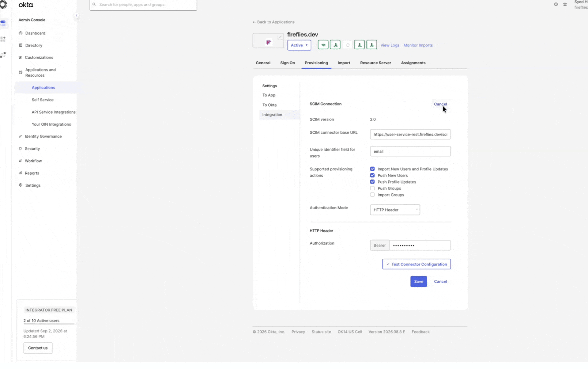This screenshot has width=588, height=369.
Task: Enable the Import Groups checkbox
Action: (x=372, y=195)
